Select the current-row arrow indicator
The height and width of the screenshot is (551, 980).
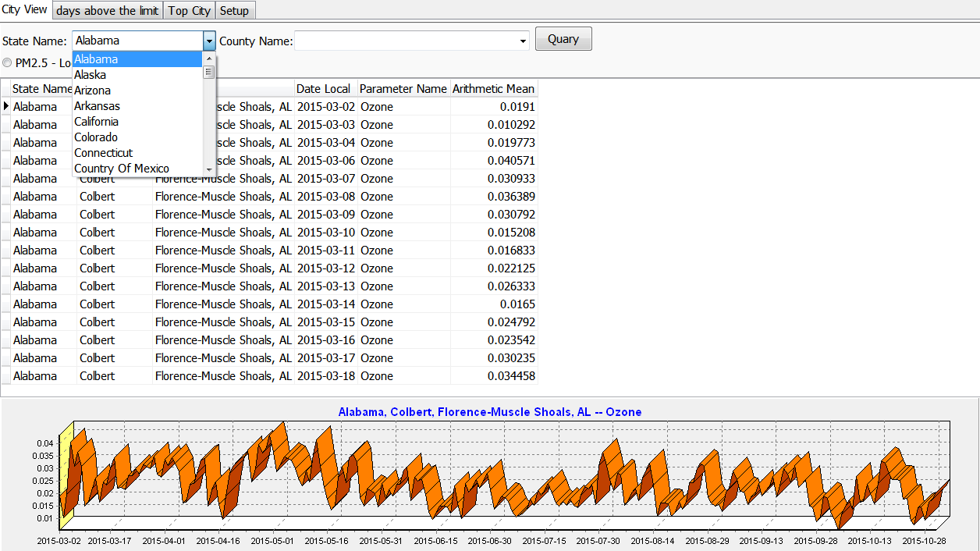click(x=6, y=106)
